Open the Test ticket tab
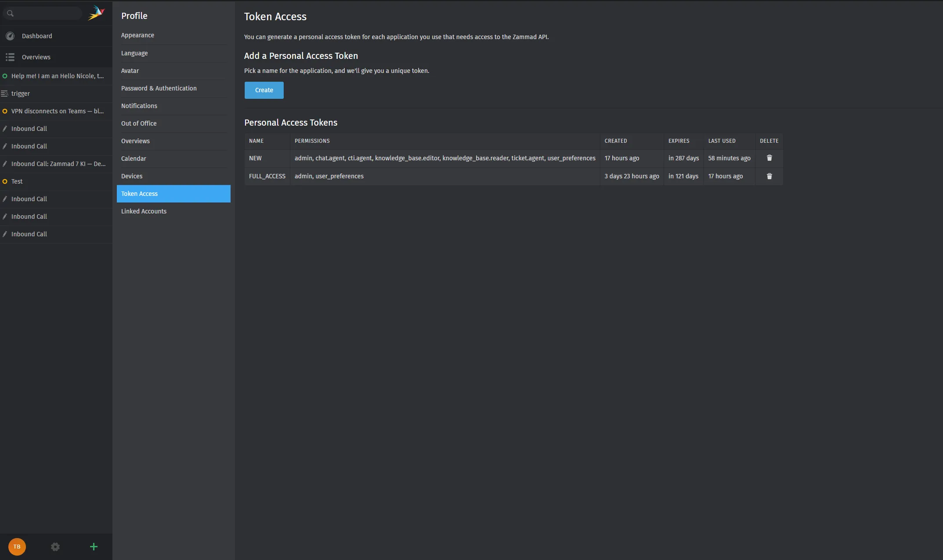 click(x=56, y=181)
